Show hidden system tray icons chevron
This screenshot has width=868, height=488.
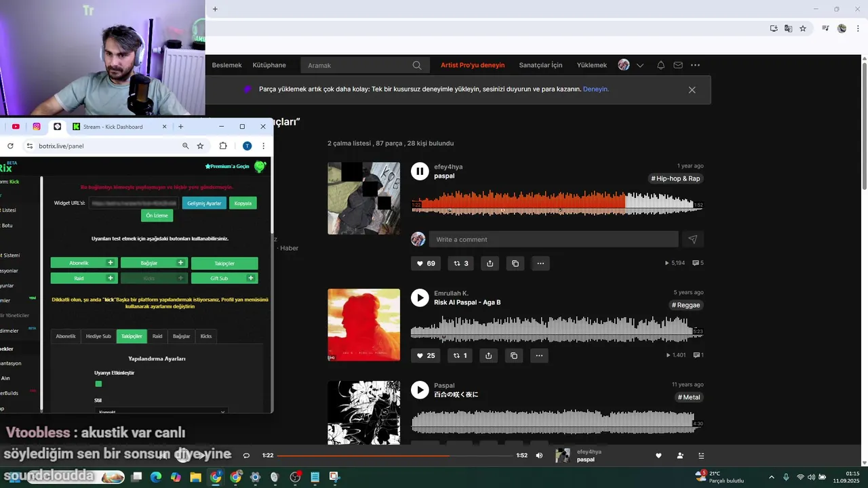[772, 476]
